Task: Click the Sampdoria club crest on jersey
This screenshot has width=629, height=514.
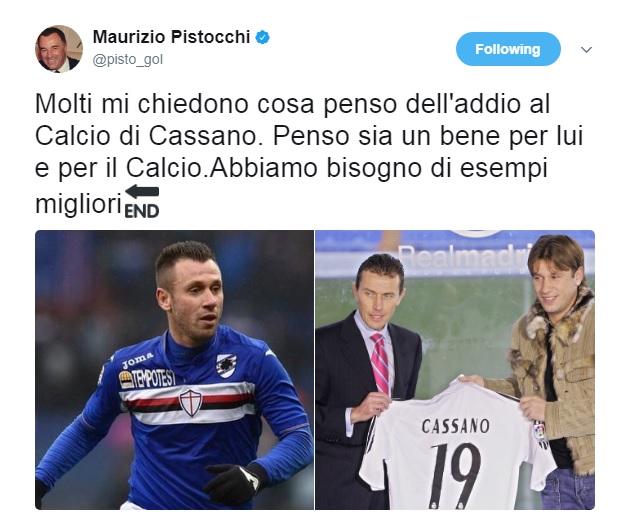Action: pyautogui.click(x=226, y=366)
